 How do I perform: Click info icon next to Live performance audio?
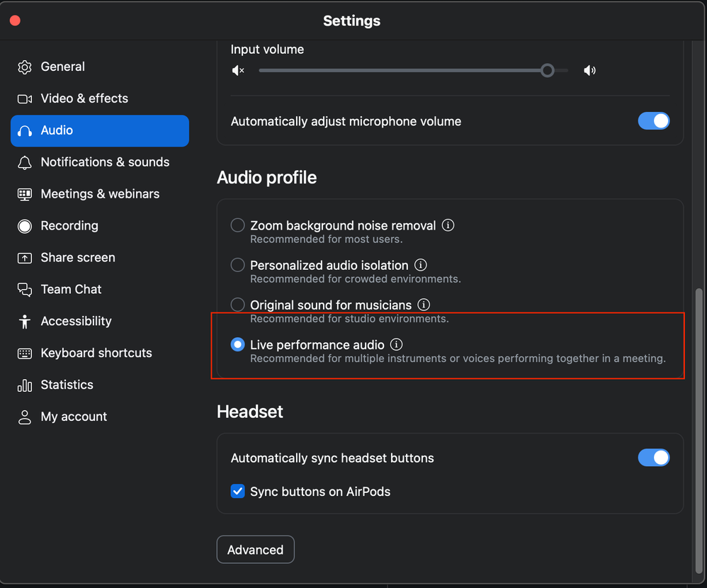[x=397, y=344]
